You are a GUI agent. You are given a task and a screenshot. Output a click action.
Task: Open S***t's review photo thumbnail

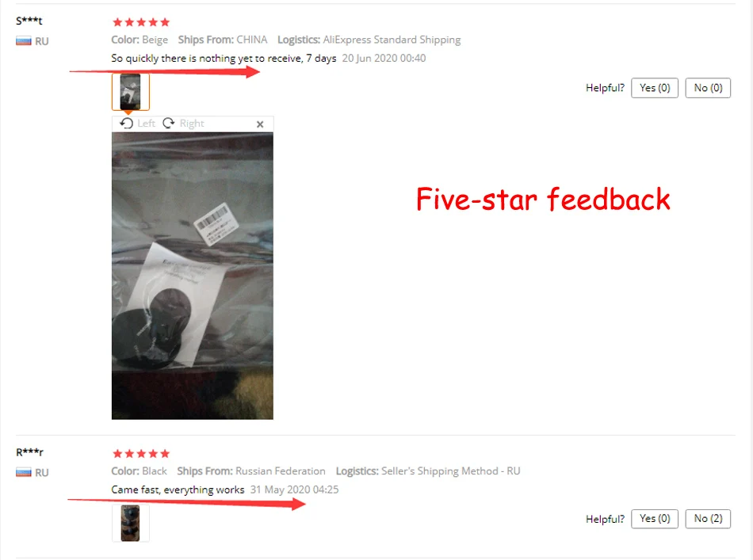pos(131,92)
